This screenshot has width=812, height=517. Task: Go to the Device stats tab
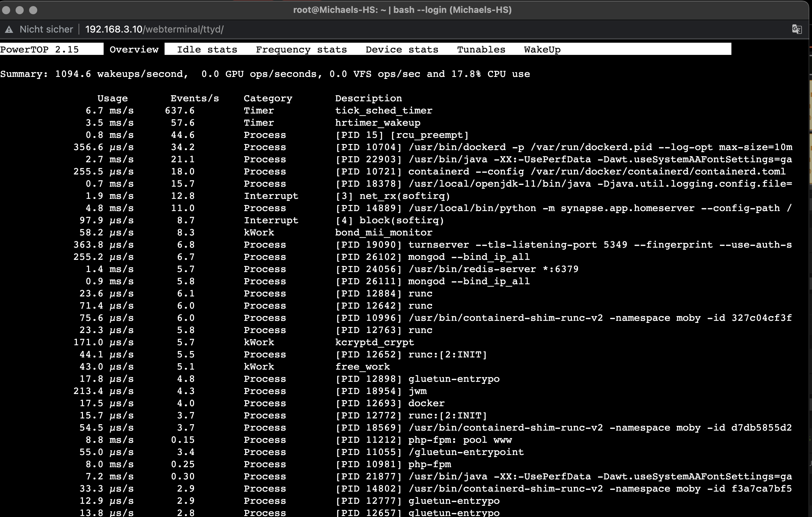point(402,49)
